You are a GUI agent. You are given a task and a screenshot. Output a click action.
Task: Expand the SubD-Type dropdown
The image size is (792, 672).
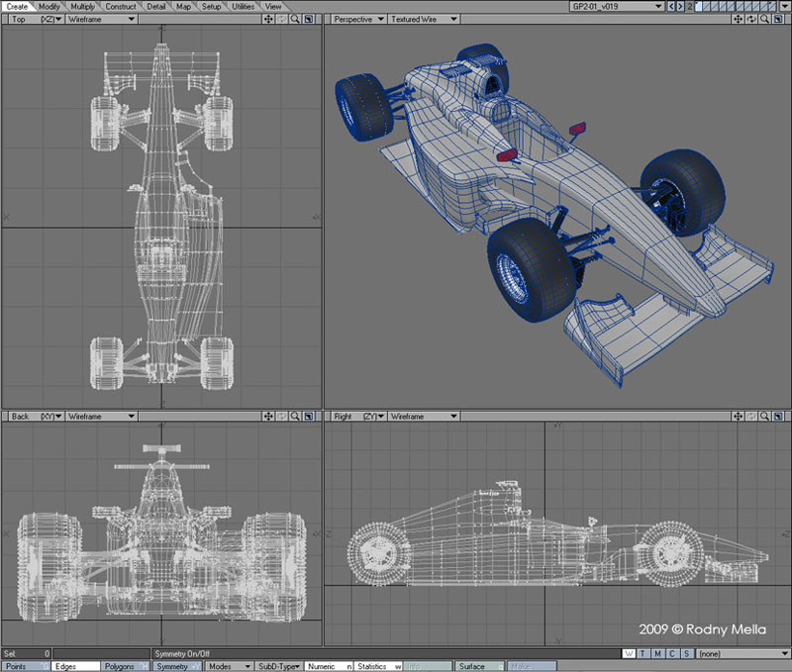(278, 666)
